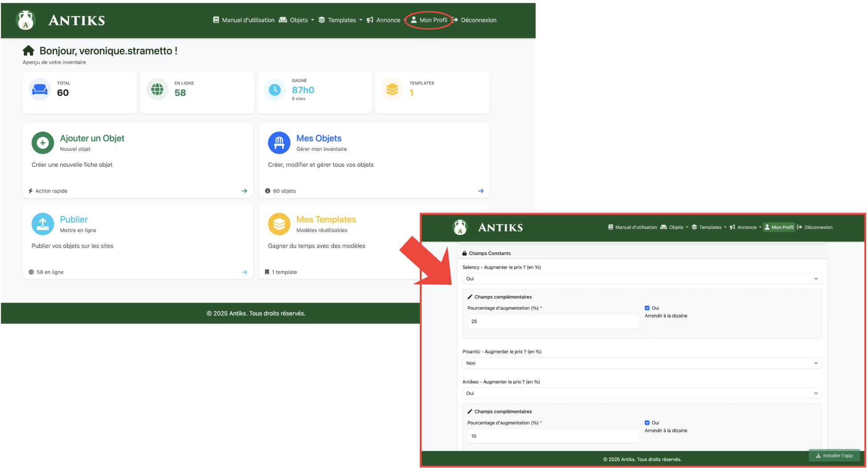Image resolution: width=868 pixels, height=468 pixels.
Task: Click the clock icon in Gagné card
Action: point(275,90)
